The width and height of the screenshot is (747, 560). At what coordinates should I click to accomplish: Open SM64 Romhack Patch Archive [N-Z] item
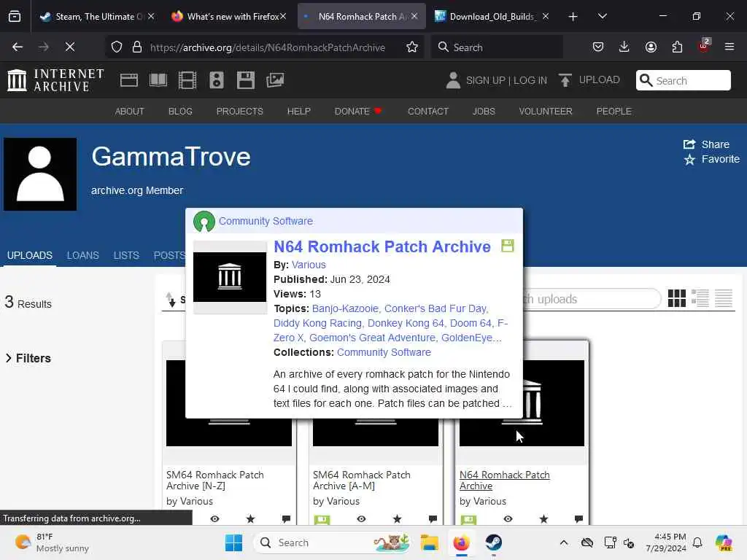[215, 481]
